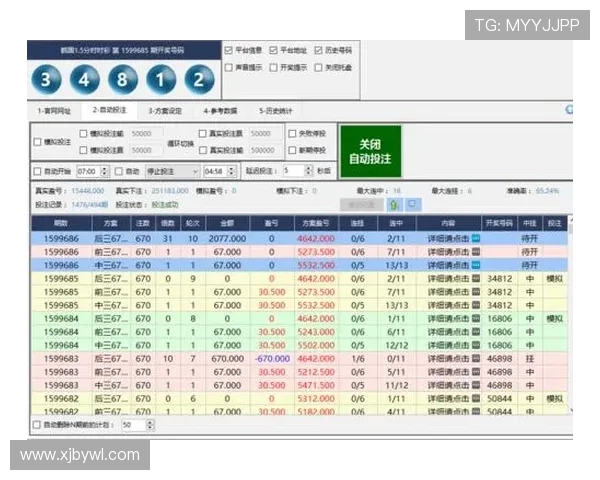Open details icon in the 46898 row with -670.000
The height and width of the screenshot is (480, 600).
pyautogui.click(x=476, y=357)
